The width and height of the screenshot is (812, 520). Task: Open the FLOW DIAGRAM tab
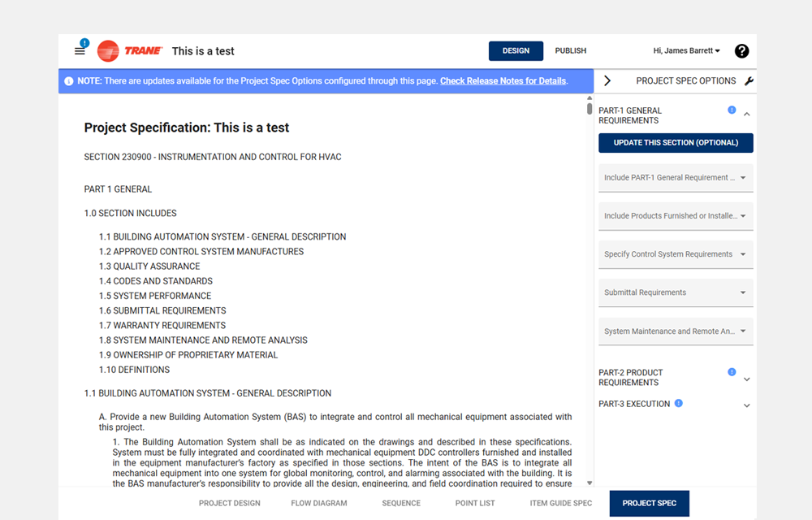(319, 503)
